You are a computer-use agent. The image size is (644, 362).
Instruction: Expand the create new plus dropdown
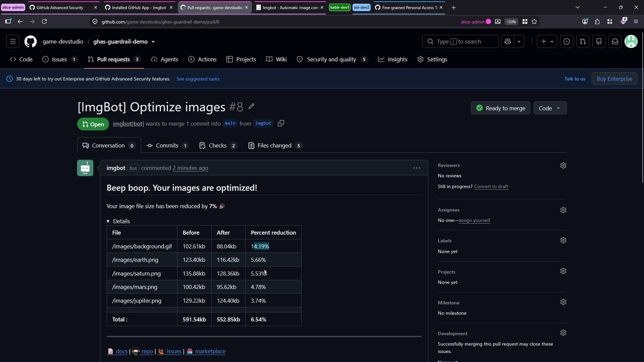[547, 42]
